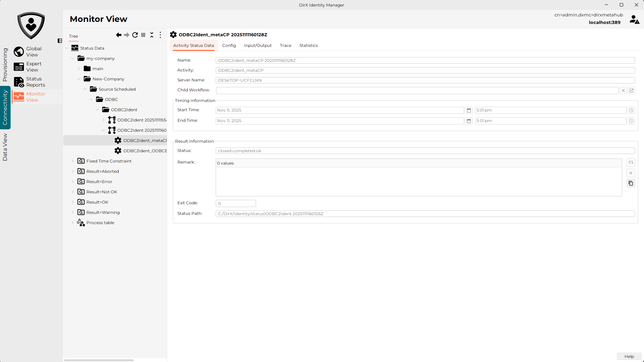Click the user account warning icon
Viewport: 644px width, 362px height.
click(634, 20)
